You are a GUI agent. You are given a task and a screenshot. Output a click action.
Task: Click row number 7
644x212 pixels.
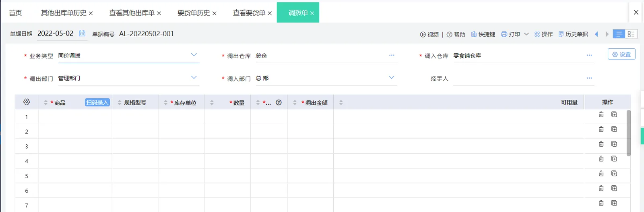tap(27, 206)
